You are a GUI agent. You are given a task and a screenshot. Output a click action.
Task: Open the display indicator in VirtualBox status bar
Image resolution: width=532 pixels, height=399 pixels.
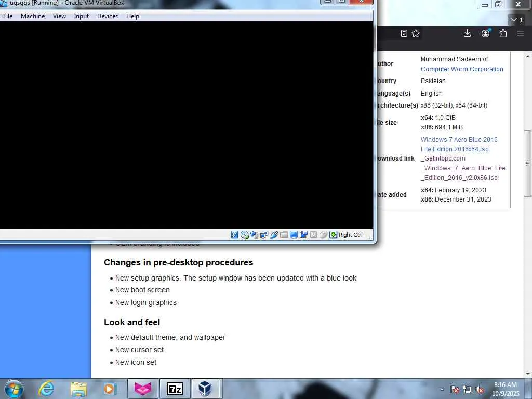pos(294,235)
